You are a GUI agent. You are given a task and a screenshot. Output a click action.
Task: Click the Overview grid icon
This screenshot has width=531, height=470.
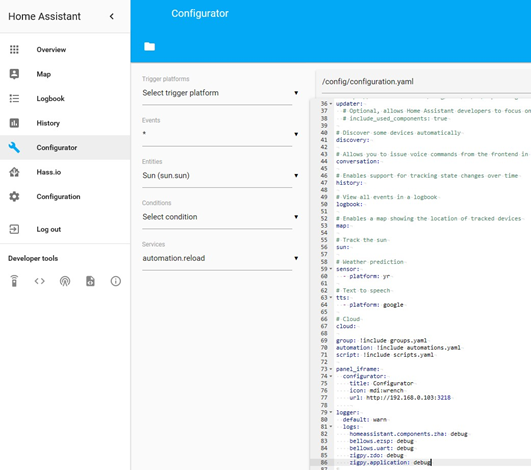[x=14, y=49]
